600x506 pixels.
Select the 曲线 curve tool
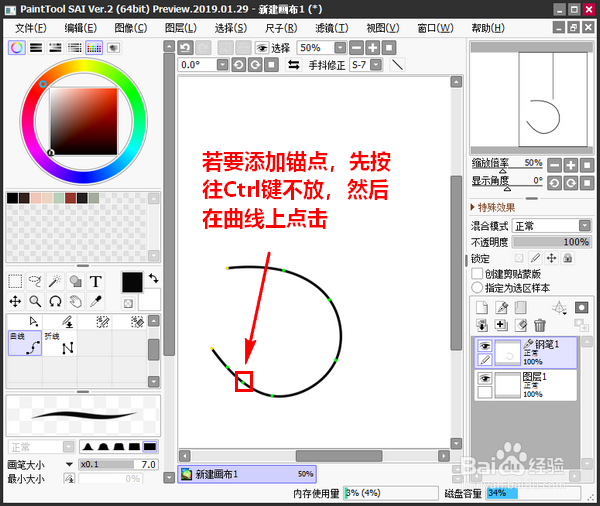click(x=25, y=343)
